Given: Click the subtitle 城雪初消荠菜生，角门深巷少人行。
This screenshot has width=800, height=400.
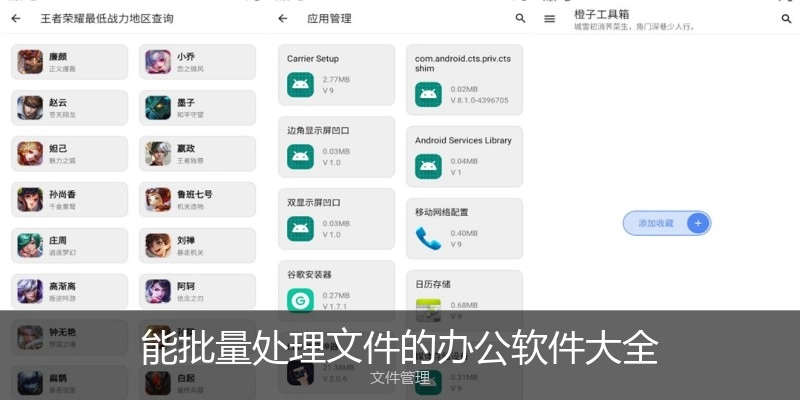Looking at the screenshot, I should [635, 27].
